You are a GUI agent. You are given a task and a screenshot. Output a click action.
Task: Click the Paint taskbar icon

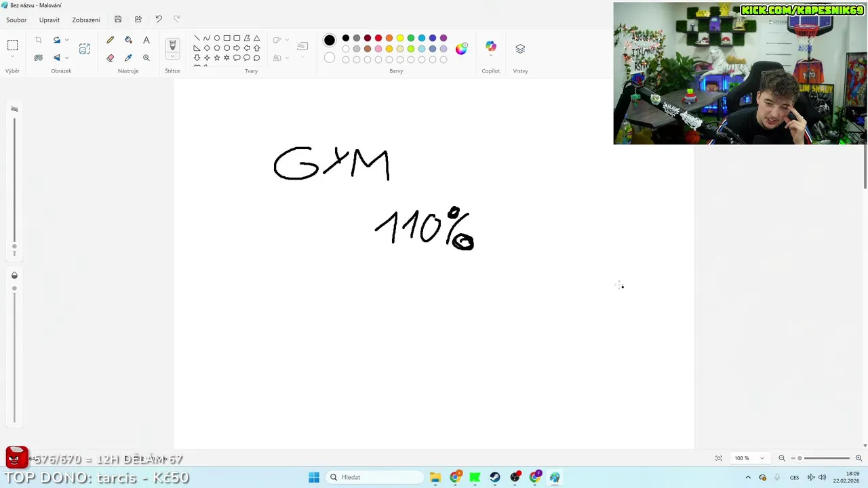coord(555,477)
